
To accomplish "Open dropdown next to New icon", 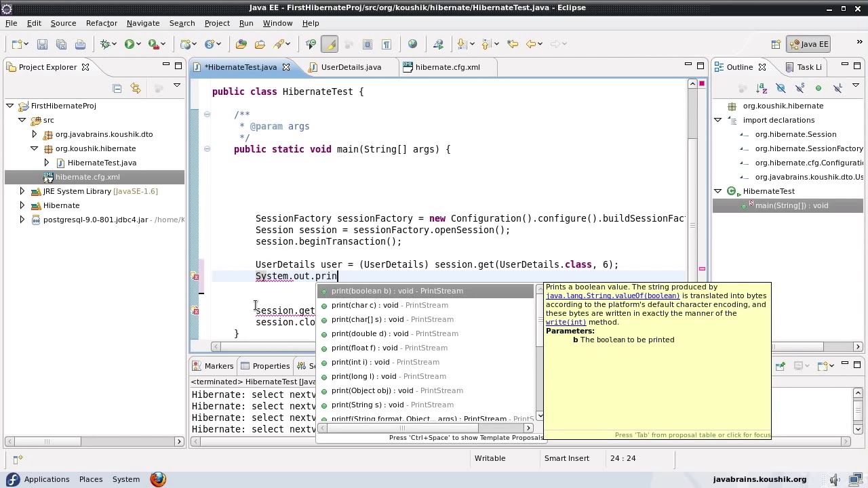I will [x=26, y=44].
